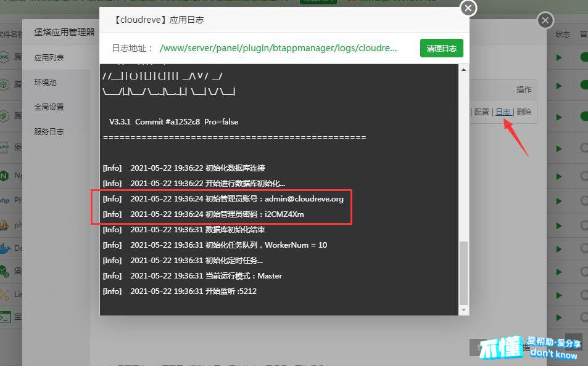Viewport: 588px width, 366px height.
Task: Click the 日志 link in operations column
Action: click(x=503, y=112)
